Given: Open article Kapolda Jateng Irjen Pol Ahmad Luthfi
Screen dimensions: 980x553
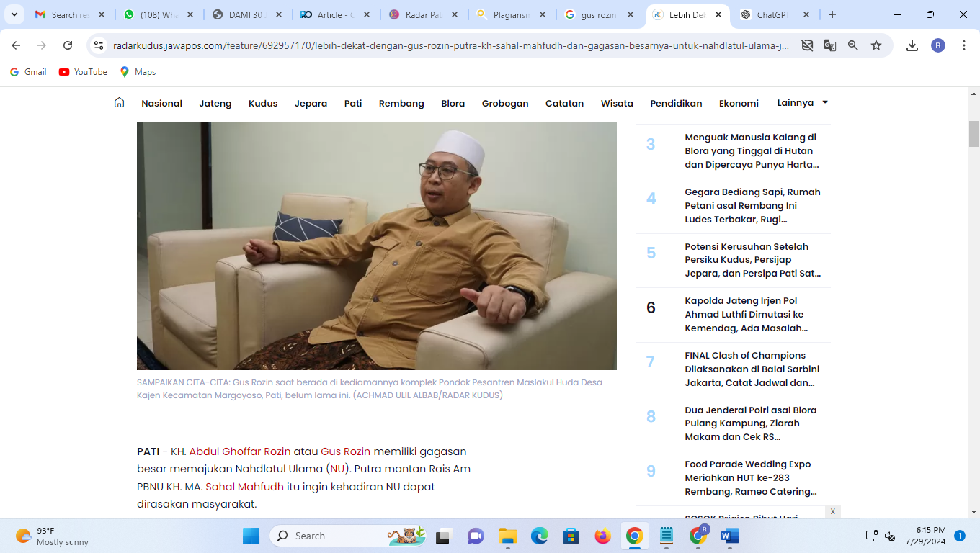Looking at the screenshot, I should [x=746, y=314].
